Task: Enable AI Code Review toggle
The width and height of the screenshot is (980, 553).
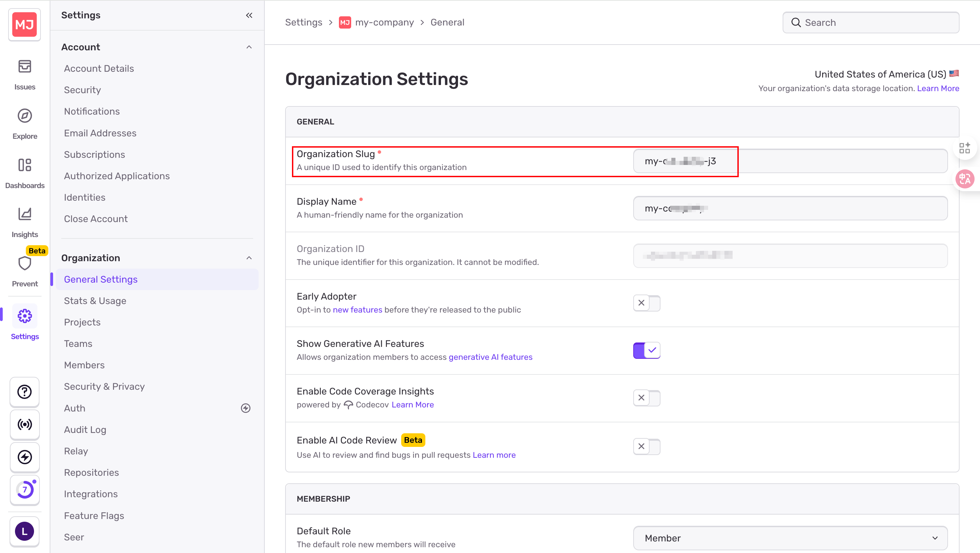Action: click(x=647, y=447)
